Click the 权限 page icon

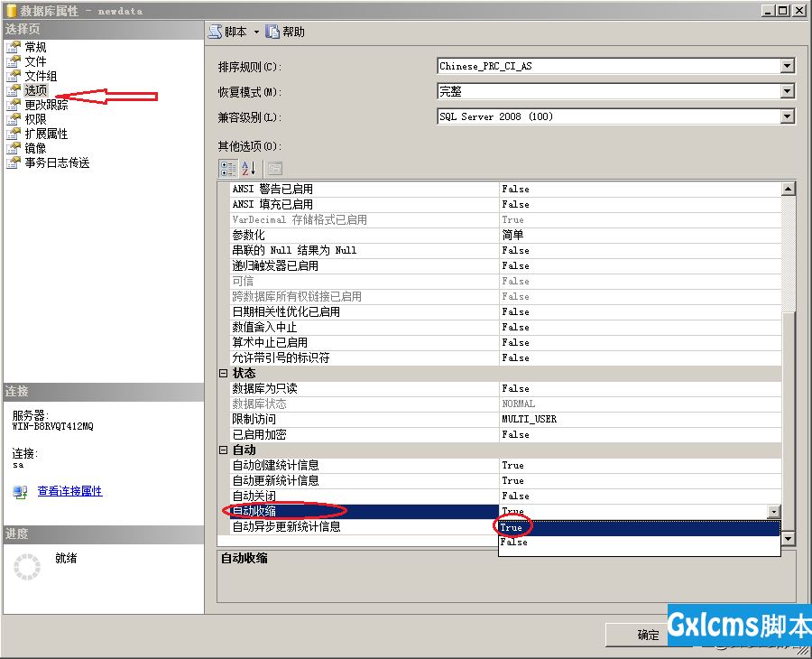click(14, 120)
